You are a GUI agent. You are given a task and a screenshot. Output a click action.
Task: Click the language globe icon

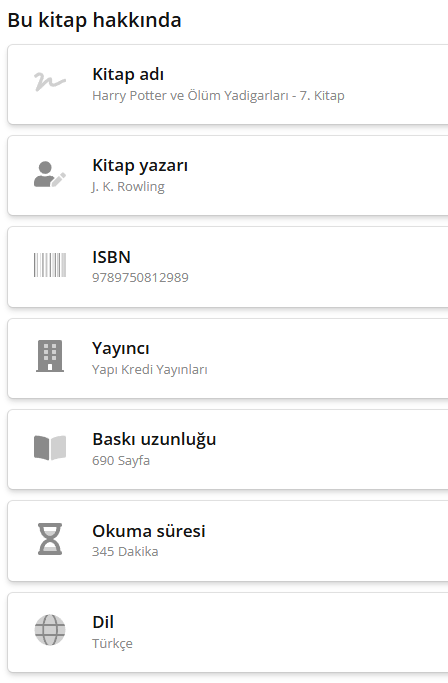[50, 630]
